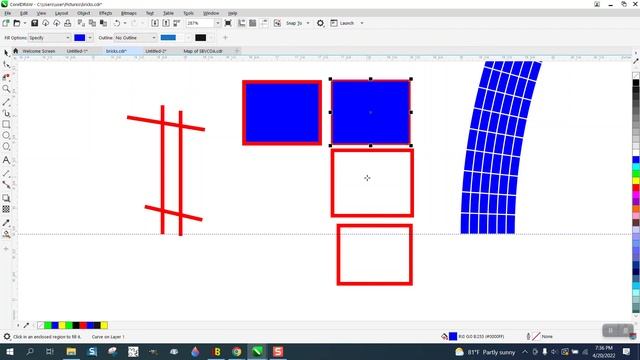
Task: Switch to Map of SBVCOA.cdr tab
Action: (x=203, y=51)
